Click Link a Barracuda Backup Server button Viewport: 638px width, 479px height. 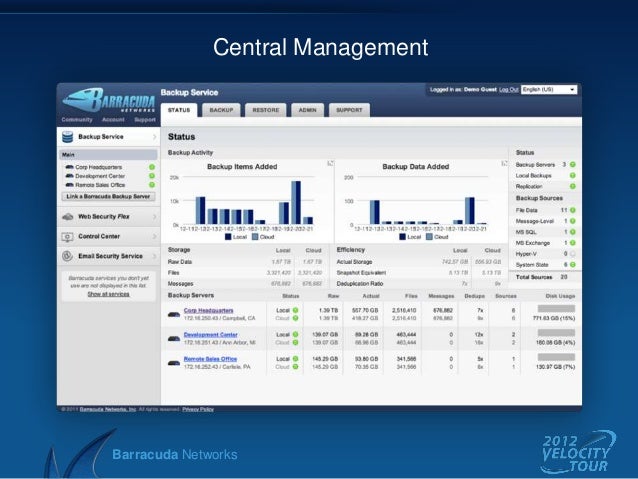pyautogui.click(x=108, y=197)
